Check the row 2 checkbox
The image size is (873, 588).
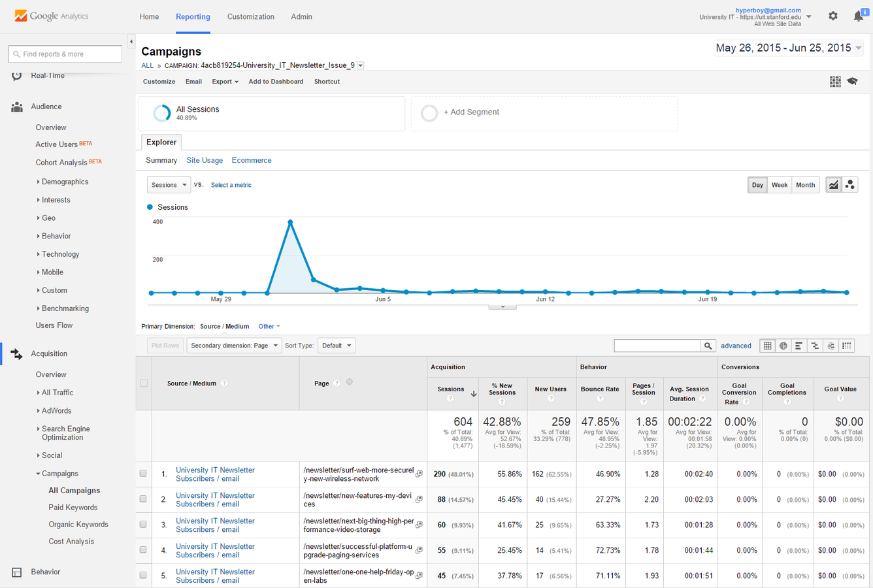[x=143, y=499]
